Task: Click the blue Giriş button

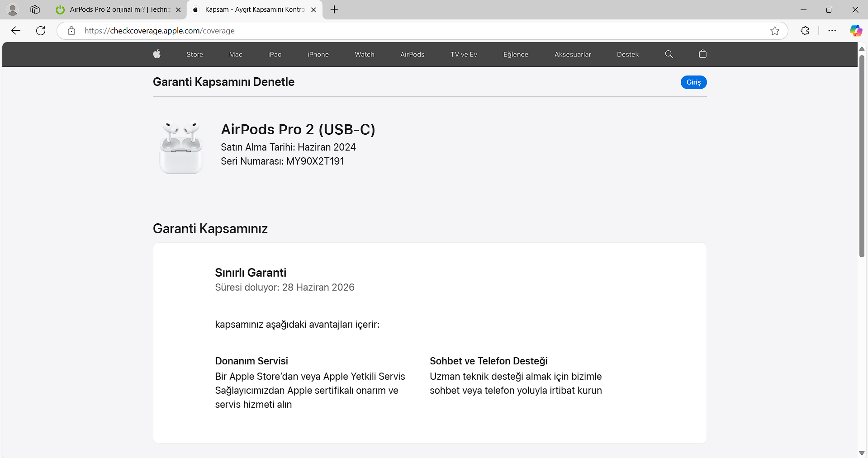Action: click(693, 82)
